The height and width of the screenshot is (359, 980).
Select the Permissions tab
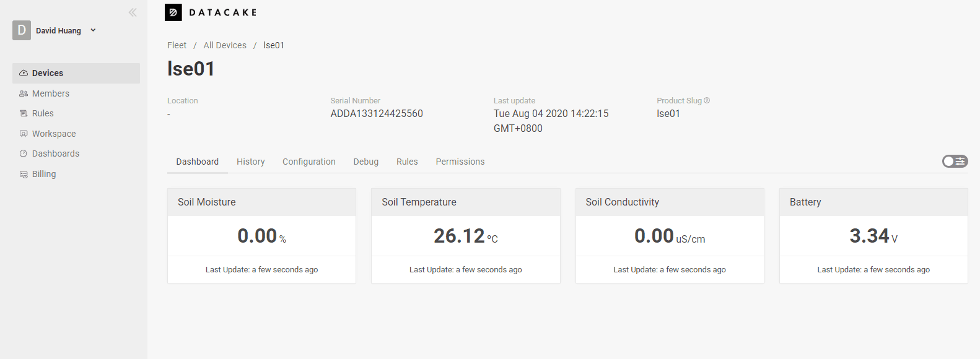(460, 162)
